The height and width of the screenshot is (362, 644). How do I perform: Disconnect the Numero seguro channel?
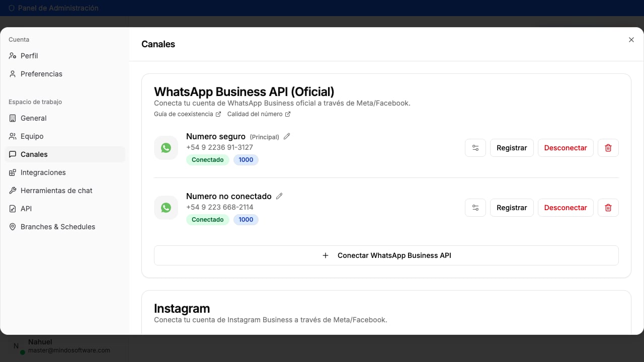[x=566, y=148]
